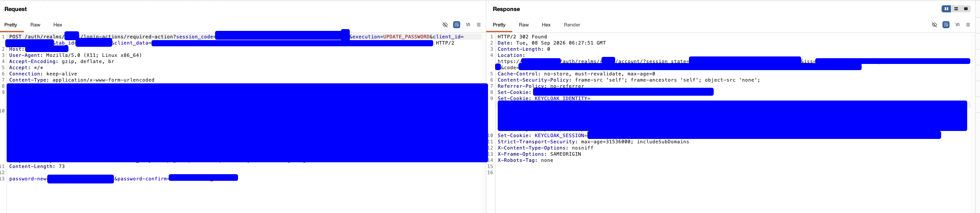
Task: Open the Response panel options menu icon
Action: point(968,25)
